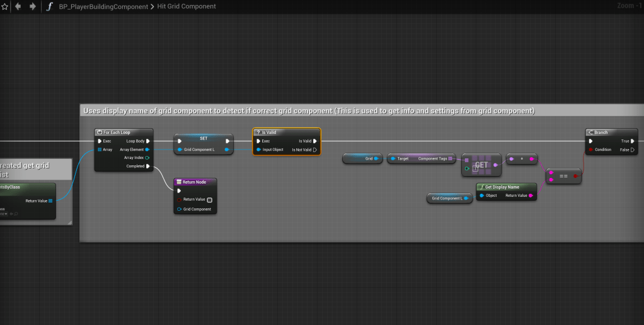Select the Return Node title
Image resolution: width=644 pixels, height=325 pixels.
pos(195,182)
